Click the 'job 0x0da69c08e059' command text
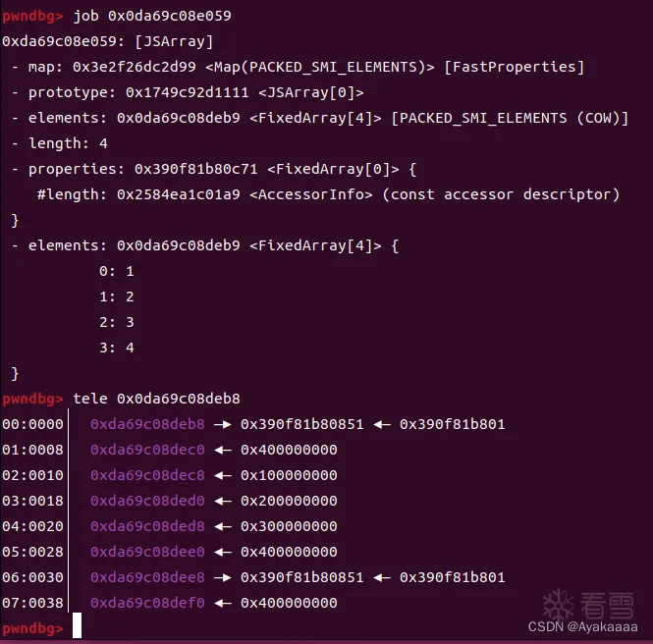Viewport: 653px width, 644px height. point(152,16)
